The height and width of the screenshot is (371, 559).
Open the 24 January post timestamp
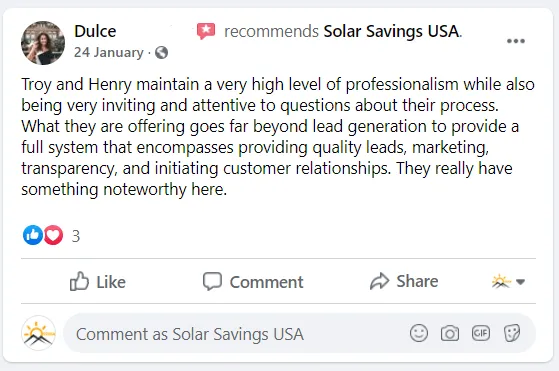[109, 53]
